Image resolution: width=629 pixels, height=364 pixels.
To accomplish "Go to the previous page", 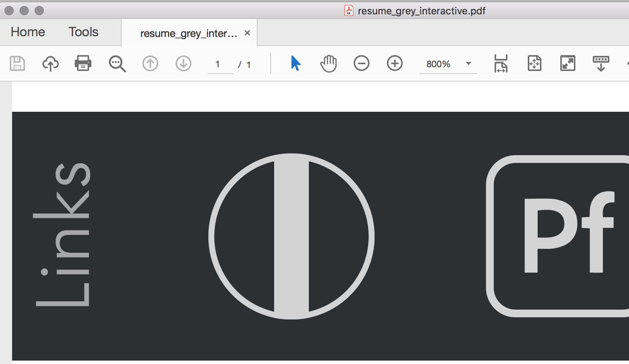I will coord(150,63).
